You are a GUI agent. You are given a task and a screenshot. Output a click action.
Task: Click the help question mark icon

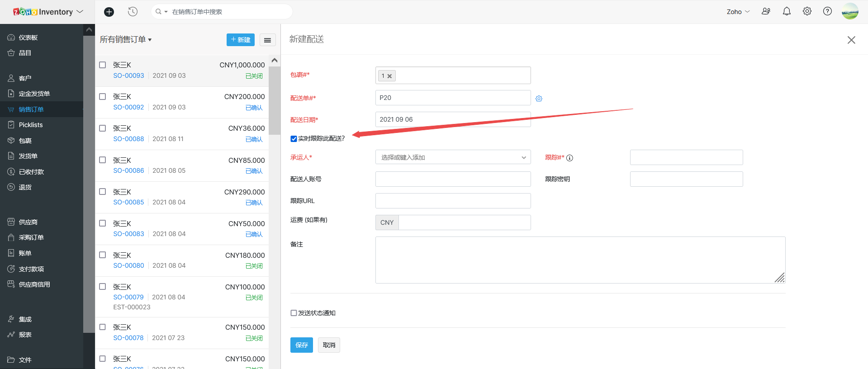point(827,11)
